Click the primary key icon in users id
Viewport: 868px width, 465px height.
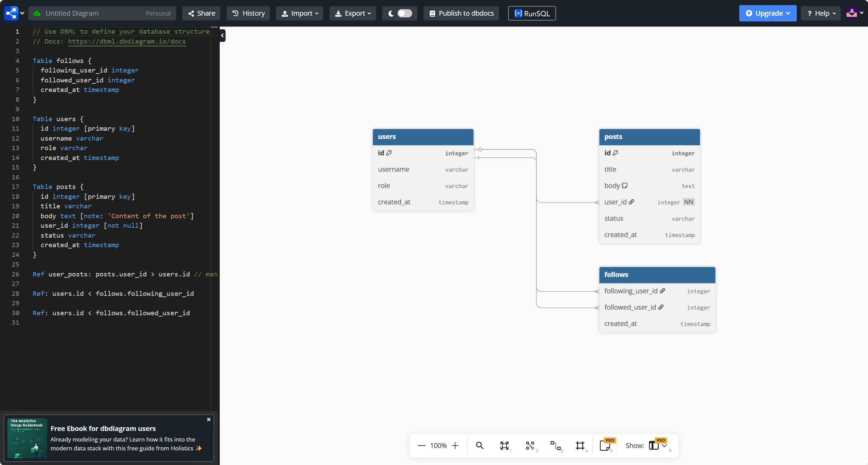389,153
